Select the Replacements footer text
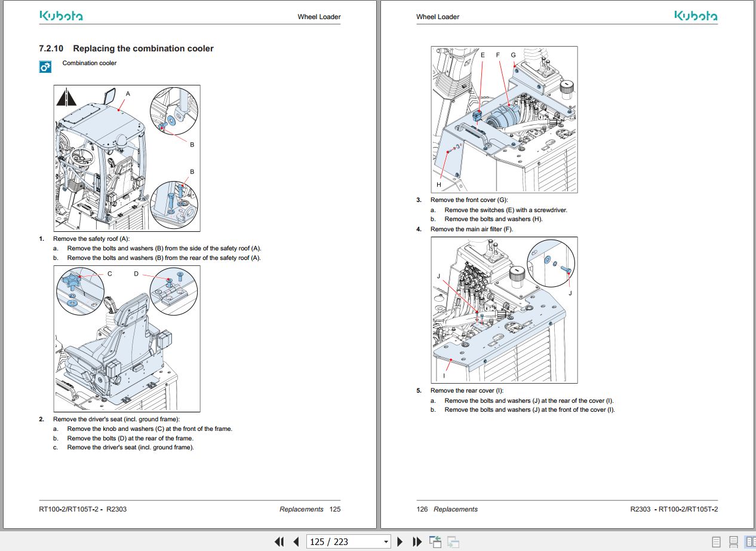The width and height of the screenshot is (756, 551). [x=302, y=509]
